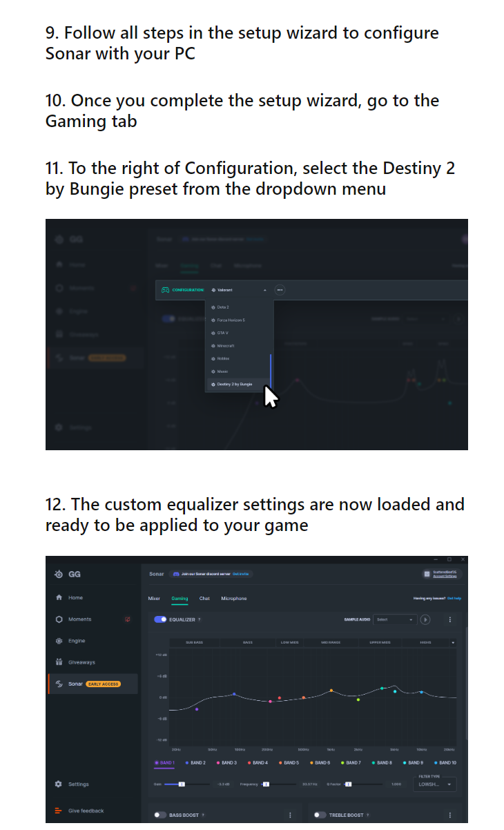This screenshot has width=504, height=830.
Task: Open Settings gear in the sidebar
Action: coord(59,784)
